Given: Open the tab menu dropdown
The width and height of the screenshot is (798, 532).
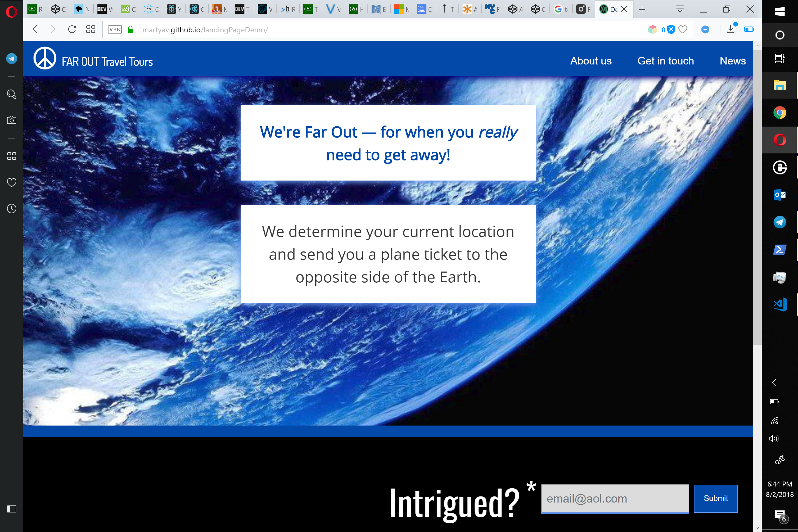Looking at the screenshot, I should pos(680,9).
